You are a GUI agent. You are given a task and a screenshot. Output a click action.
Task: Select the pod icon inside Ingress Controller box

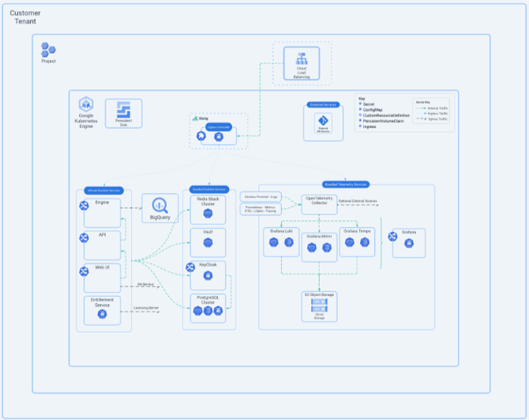tap(219, 137)
